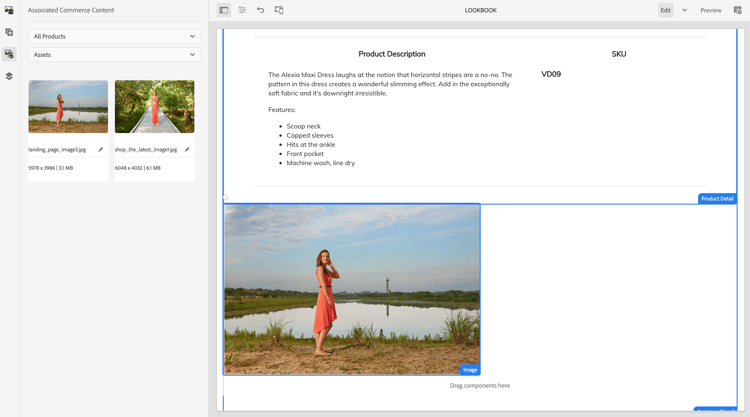Screen dimensions: 750x417
Task: Select the Product Detail component label
Action: coord(717,199)
